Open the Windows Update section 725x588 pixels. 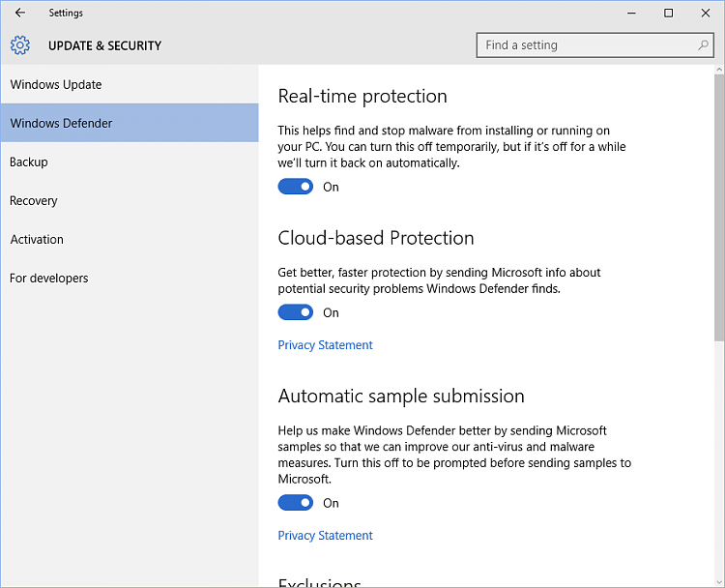[130, 84]
